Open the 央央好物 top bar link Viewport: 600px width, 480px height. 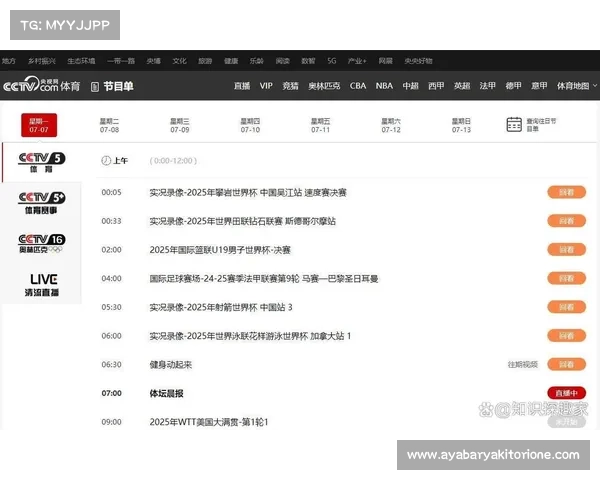pyautogui.click(x=419, y=61)
